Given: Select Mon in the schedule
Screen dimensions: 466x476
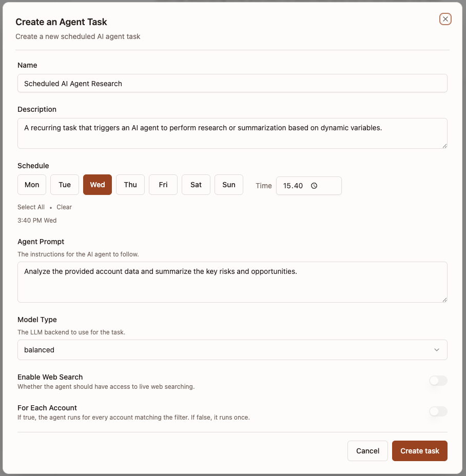Looking at the screenshot, I should [x=31, y=185].
